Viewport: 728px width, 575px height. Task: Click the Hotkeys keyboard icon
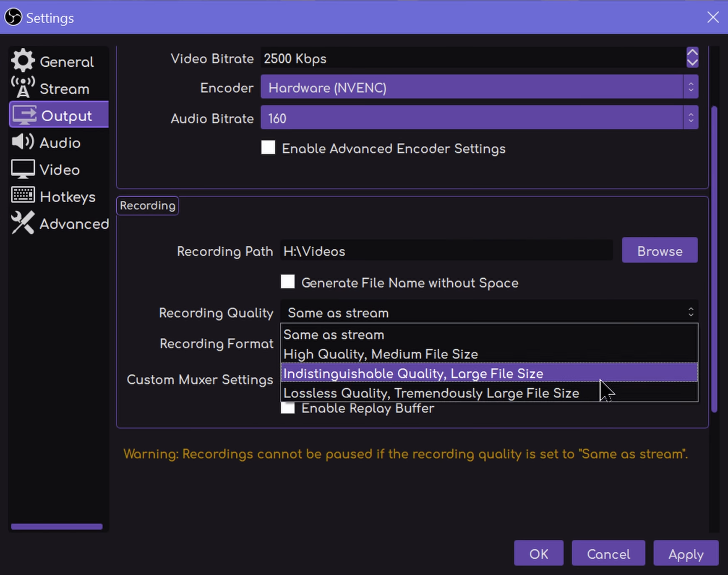pos(23,196)
